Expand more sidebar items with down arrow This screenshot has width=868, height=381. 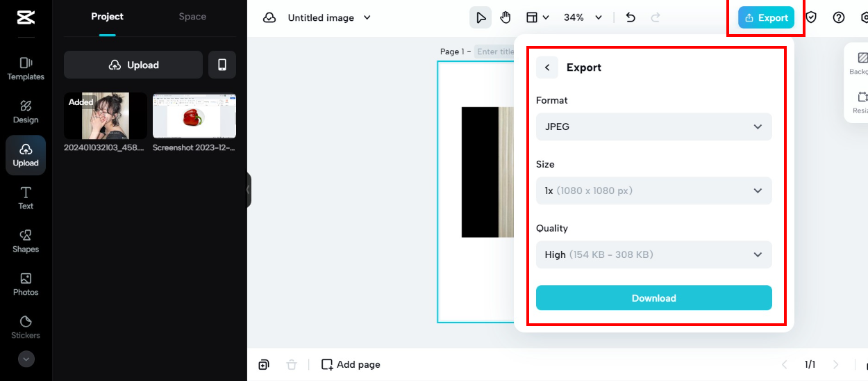26,359
